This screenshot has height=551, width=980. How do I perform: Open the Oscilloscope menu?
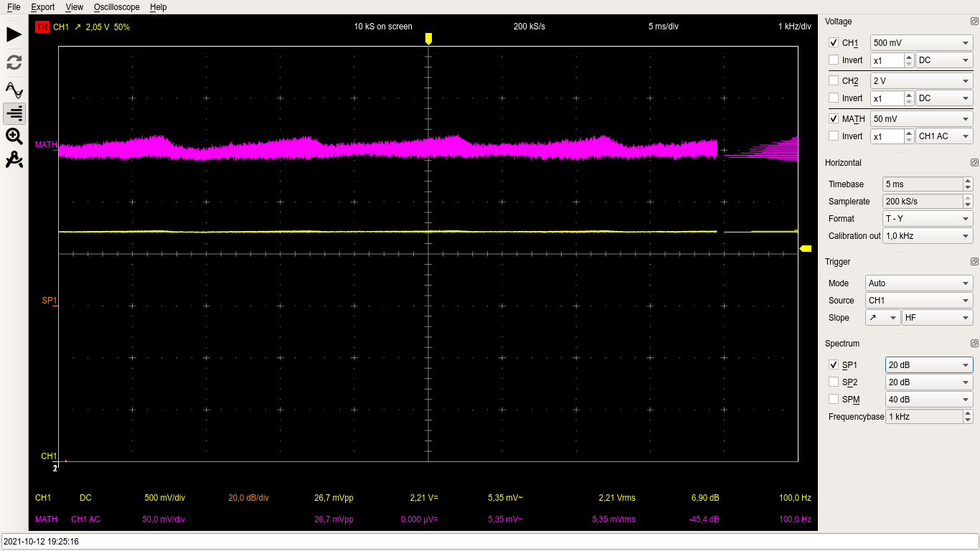point(118,7)
